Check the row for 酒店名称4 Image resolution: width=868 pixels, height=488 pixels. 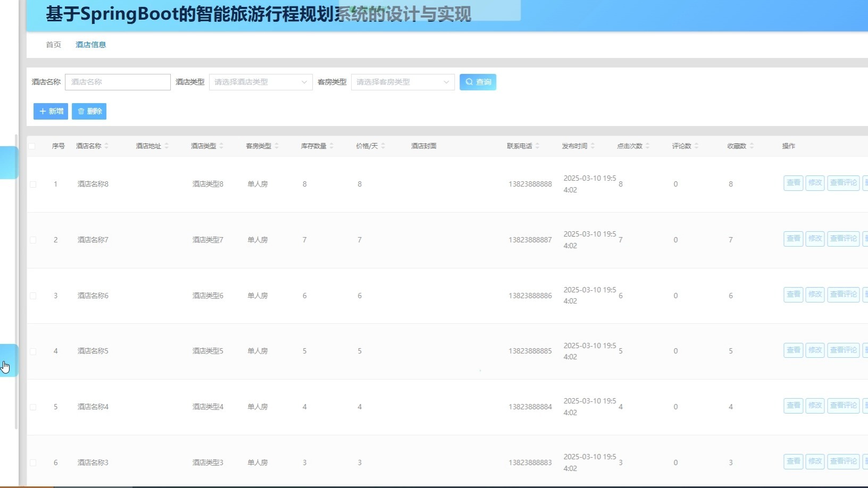pos(33,407)
